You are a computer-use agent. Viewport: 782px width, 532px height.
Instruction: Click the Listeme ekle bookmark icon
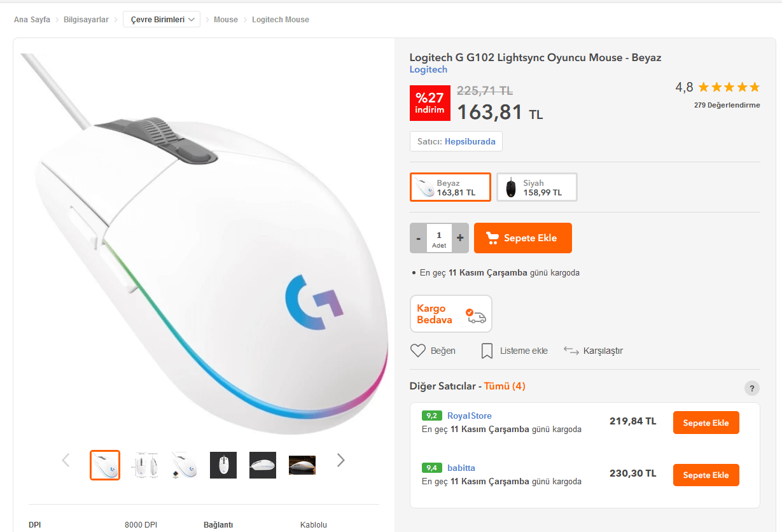(x=487, y=351)
